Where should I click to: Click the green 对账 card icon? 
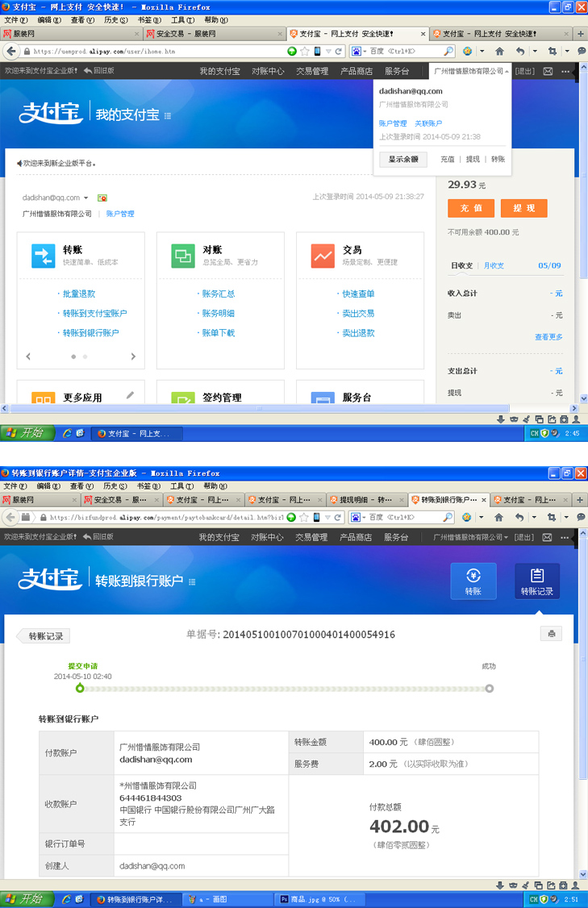(x=183, y=256)
